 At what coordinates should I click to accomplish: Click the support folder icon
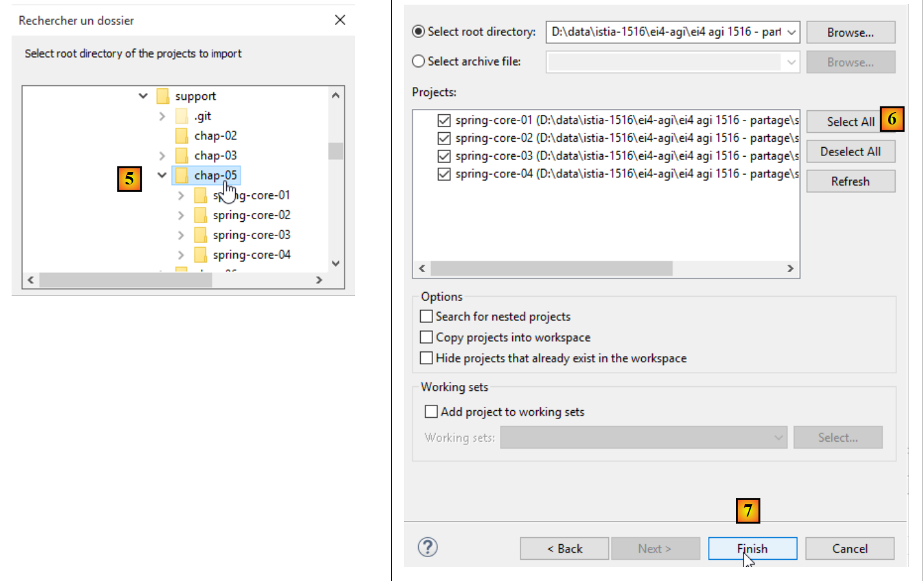(x=163, y=97)
